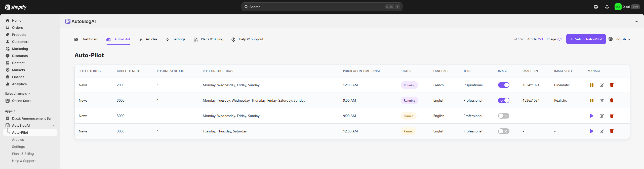This screenshot has width=644, height=169.
Task: Open Online Store in the sidebar
Action: click(x=30, y=101)
